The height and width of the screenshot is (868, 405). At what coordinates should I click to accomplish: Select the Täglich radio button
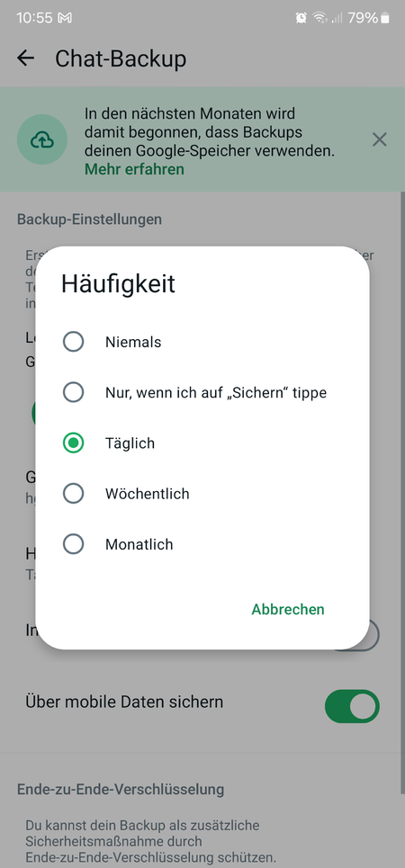point(73,443)
